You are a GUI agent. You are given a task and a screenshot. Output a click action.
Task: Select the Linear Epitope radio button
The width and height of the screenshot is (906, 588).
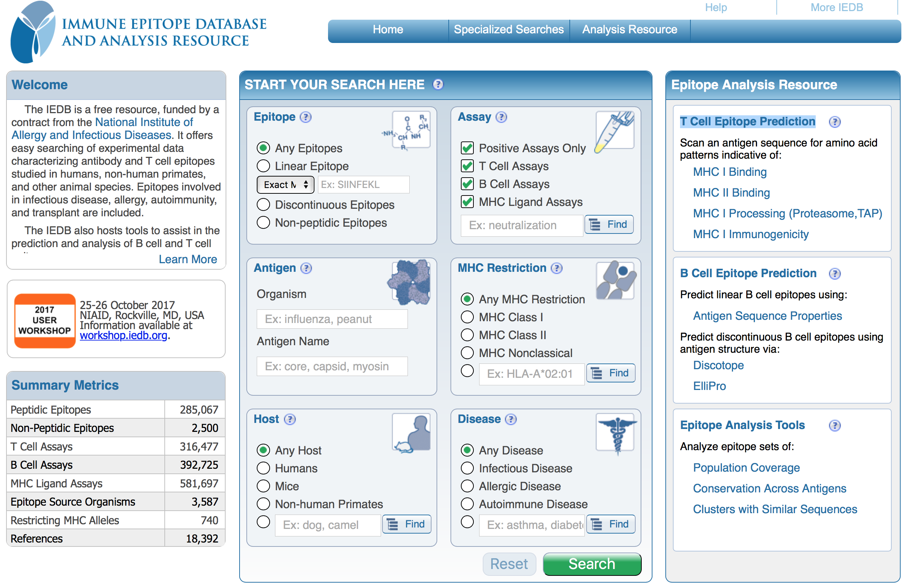(263, 166)
